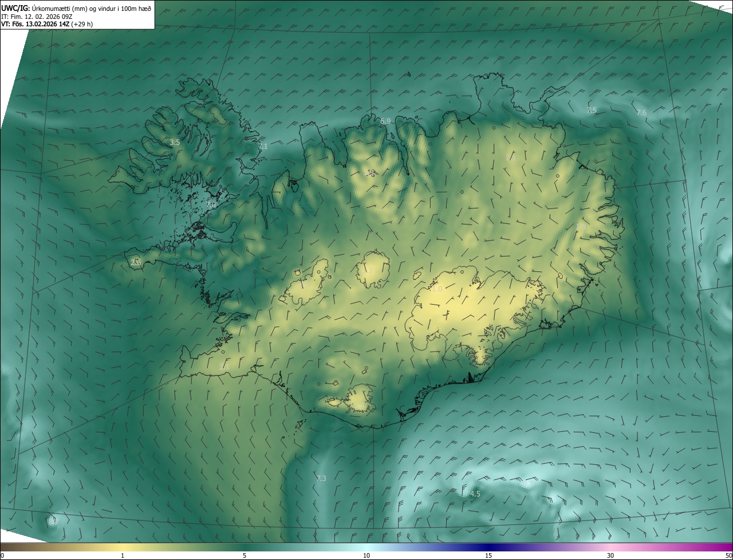Click the 4.5 value label in southern sea
Image resolution: width=733 pixels, height=560 pixels.
475,494
